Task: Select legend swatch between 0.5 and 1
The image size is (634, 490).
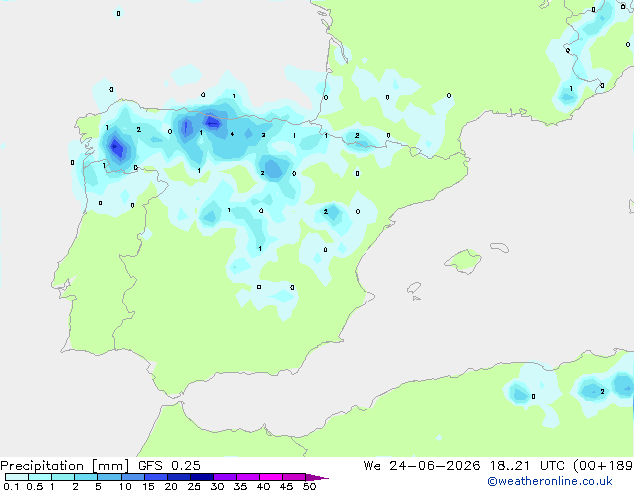Action: click(40, 477)
